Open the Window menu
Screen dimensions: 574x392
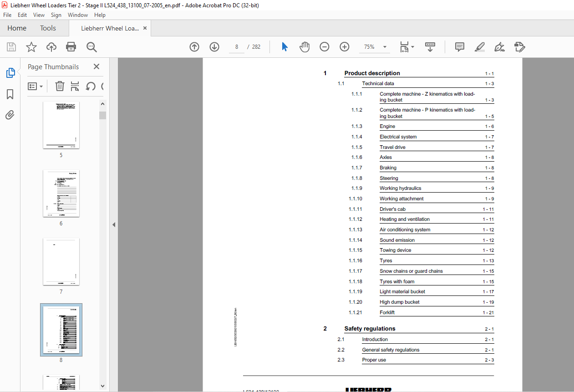point(78,15)
